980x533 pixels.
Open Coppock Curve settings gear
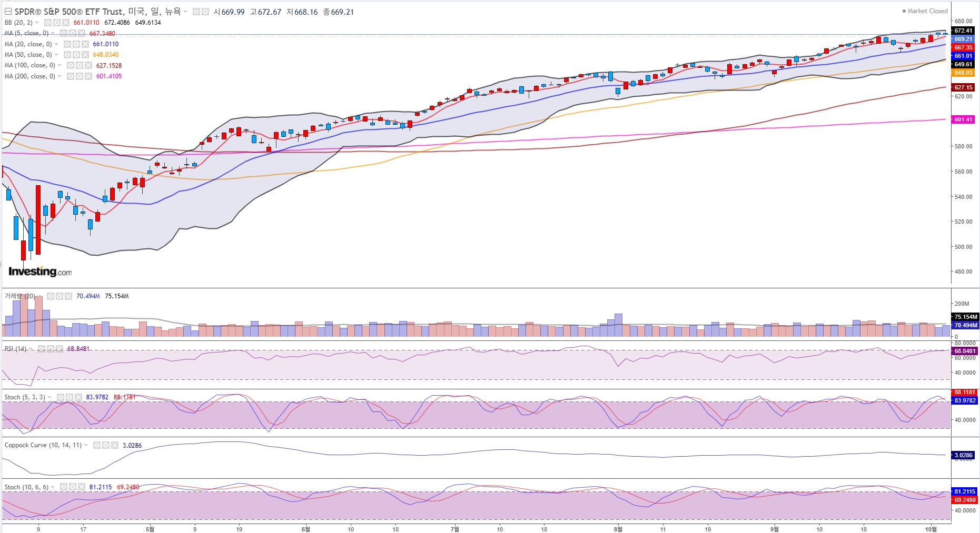click(105, 445)
